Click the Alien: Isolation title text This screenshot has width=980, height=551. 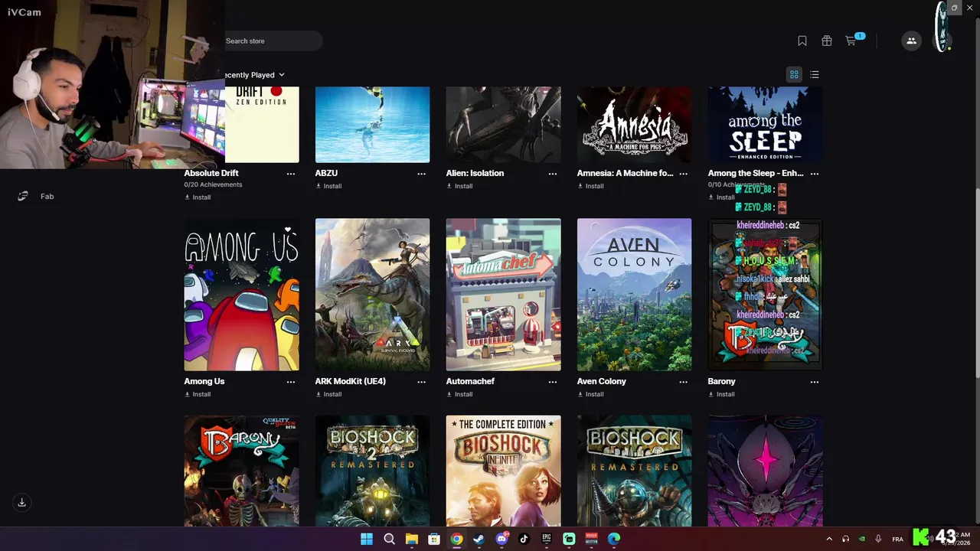click(x=475, y=174)
